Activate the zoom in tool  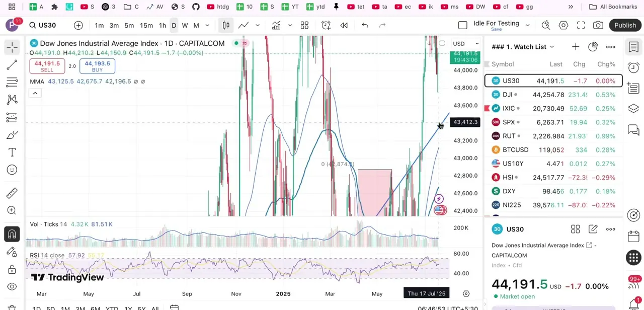[x=12, y=210]
